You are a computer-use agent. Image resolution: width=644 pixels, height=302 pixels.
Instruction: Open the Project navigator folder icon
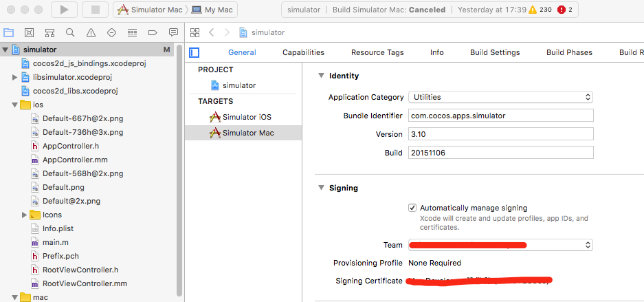(x=9, y=32)
